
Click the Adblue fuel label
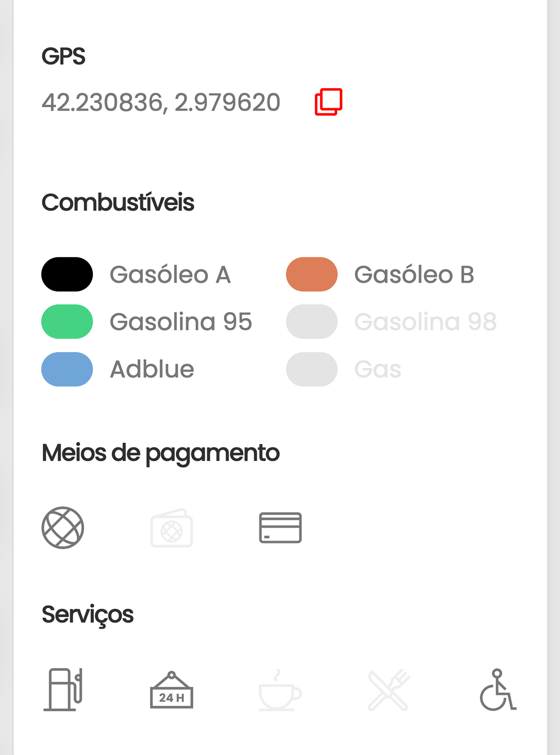click(152, 369)
